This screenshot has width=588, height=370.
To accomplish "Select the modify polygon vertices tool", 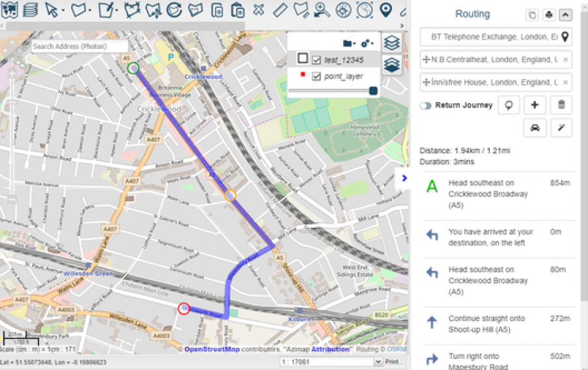I will [x=131, y=10].
